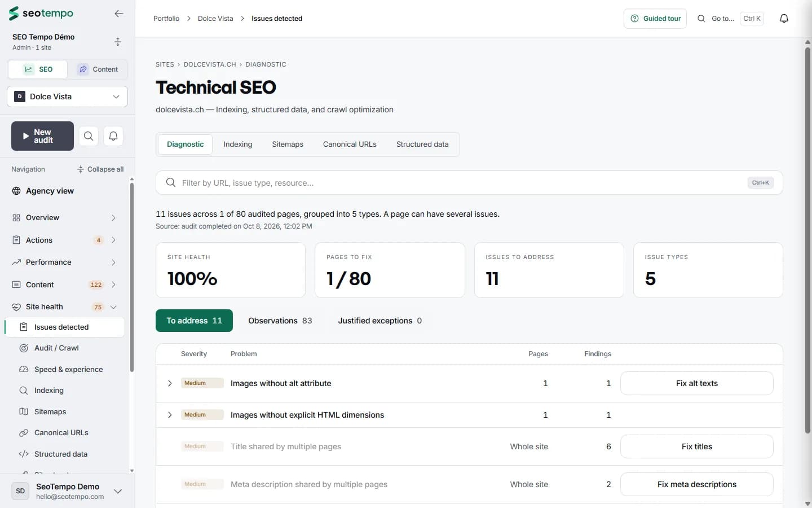Click Fix meta descriptions button
The width and height of the screenshot is (812, 508).
(x=697, y=484)
